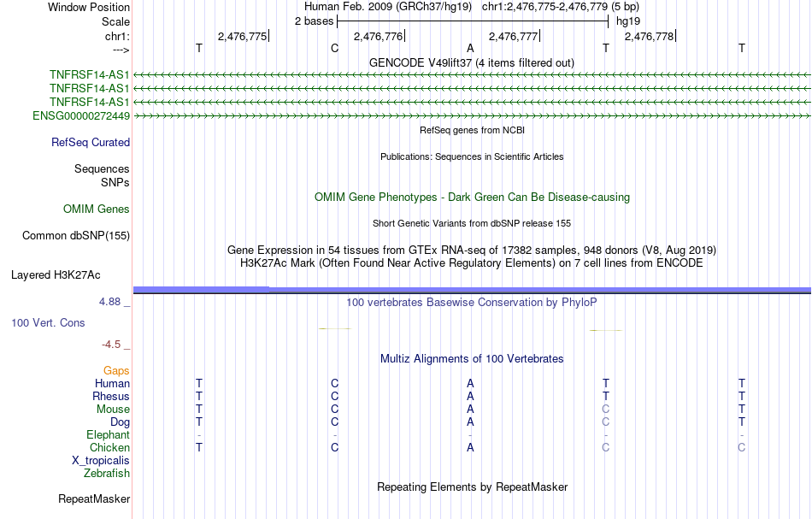The width and height of the screenshot is (812, 519).
Task: Click the RepeatMasker track label
Action: click(x=94, y=498)
